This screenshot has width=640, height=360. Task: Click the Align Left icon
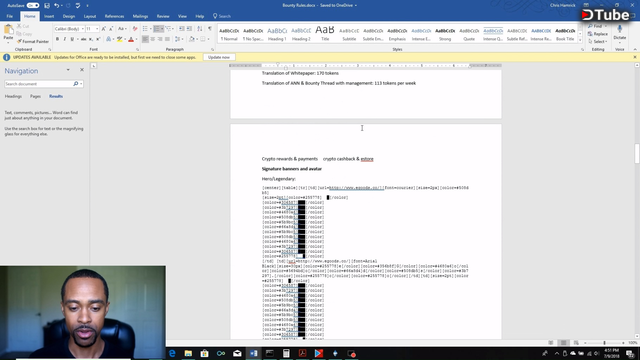[145, 39]
